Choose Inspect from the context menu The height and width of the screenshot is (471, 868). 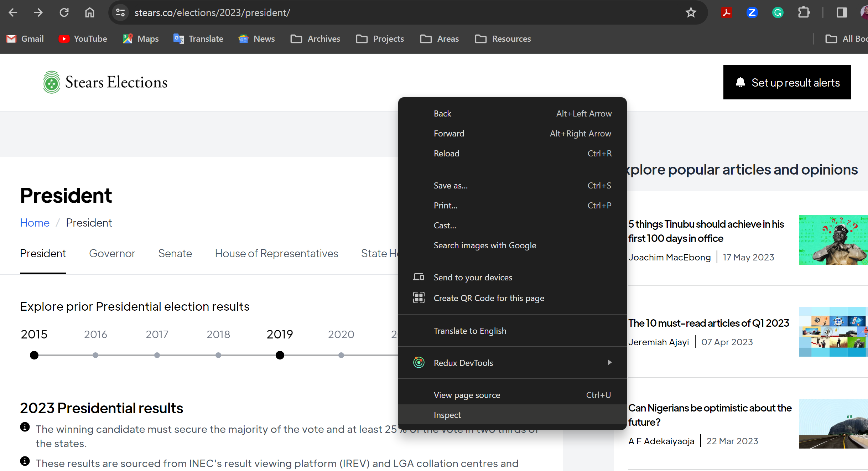447,415
